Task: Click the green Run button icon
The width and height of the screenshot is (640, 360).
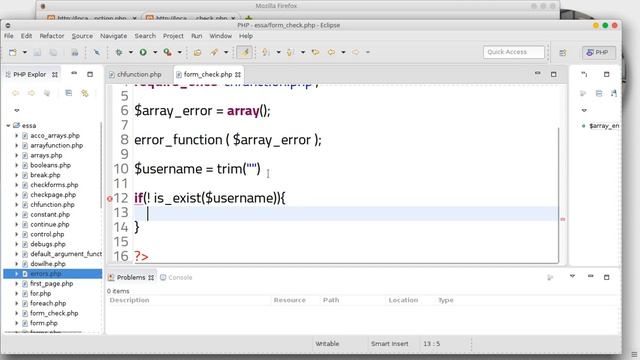Action: pyautogui.click(x=143, y=52)
